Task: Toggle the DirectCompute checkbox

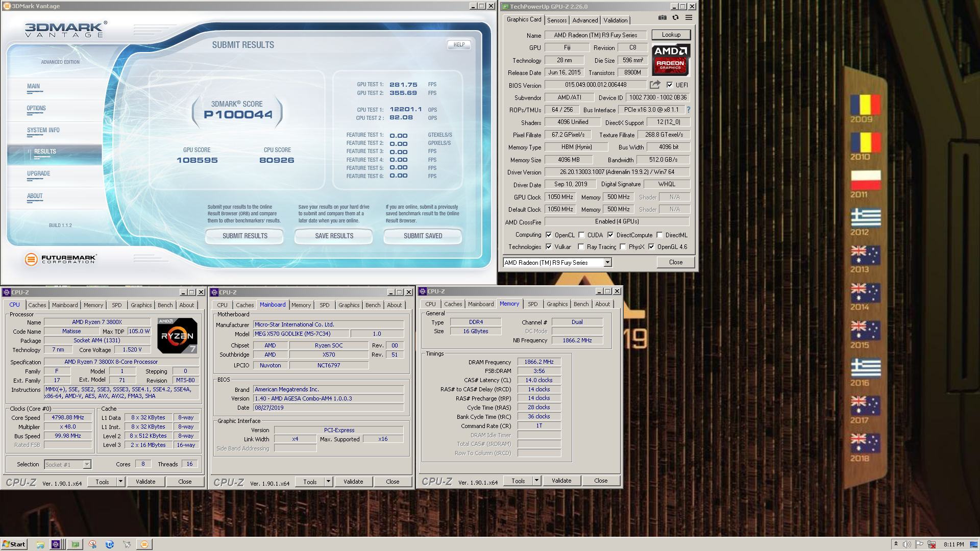Action: pyautogui.click(x=610, y=235)
